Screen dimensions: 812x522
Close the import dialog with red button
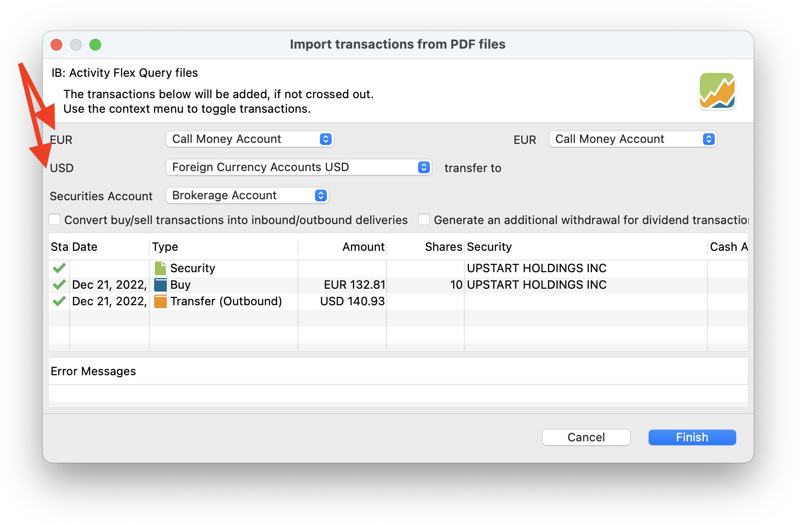(x=56, y=45)
